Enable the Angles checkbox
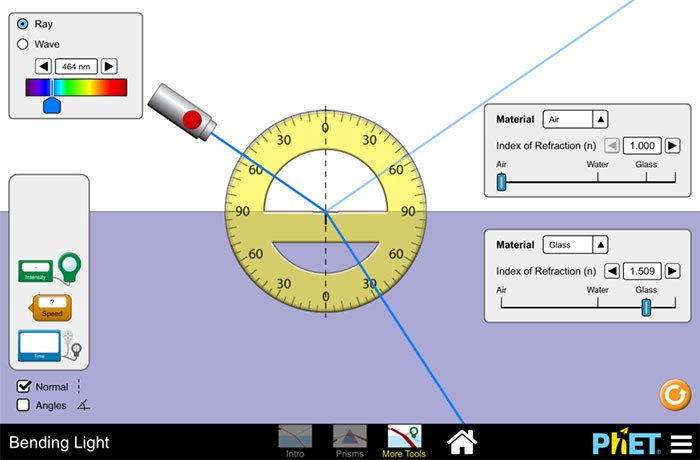This screenshot has height=460, width=700. [x=25, y=406]
